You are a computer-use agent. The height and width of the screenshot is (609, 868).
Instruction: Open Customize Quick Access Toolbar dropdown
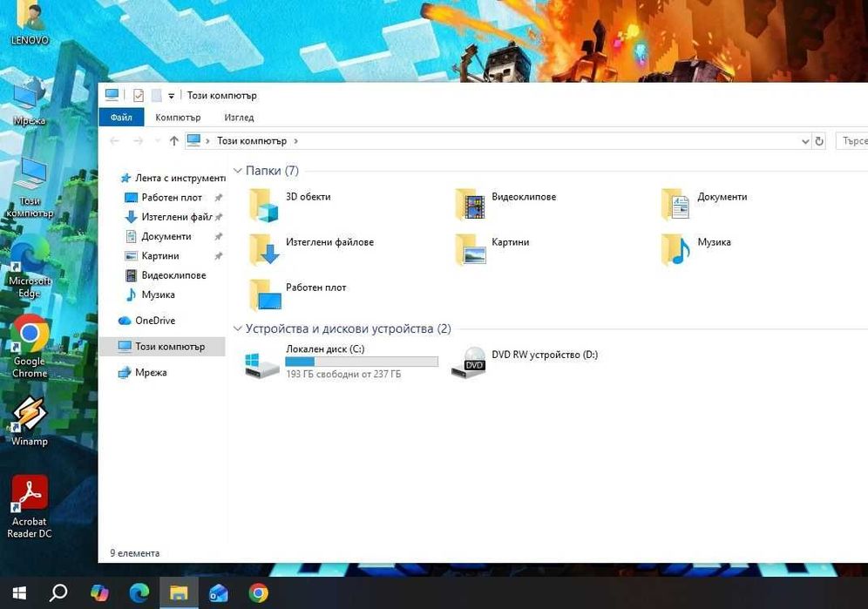[x=172, y=96]
